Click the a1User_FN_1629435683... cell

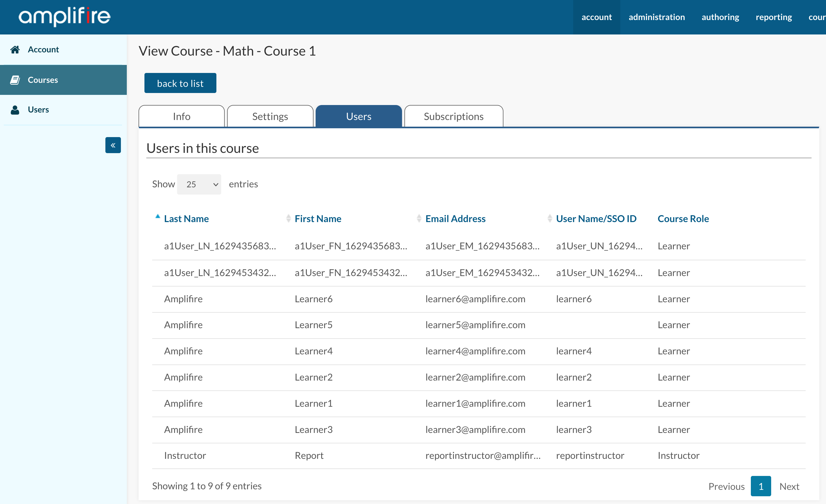coord(351,246)
